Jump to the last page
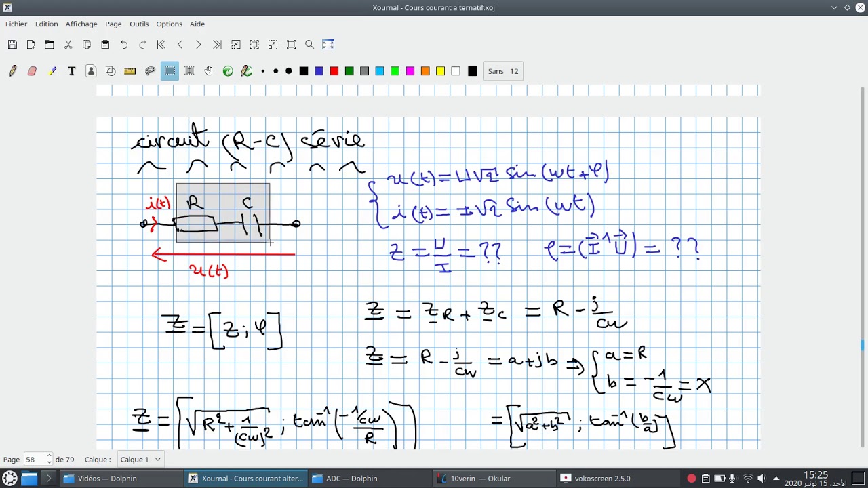This screenshot has width=868, height=488. pos(217,45)
